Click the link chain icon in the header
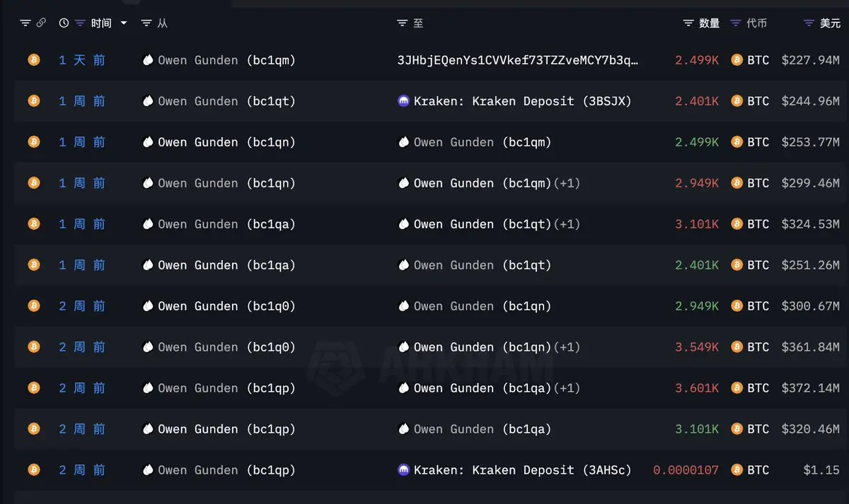Screen dimensions: 849x504 point(41,23)
